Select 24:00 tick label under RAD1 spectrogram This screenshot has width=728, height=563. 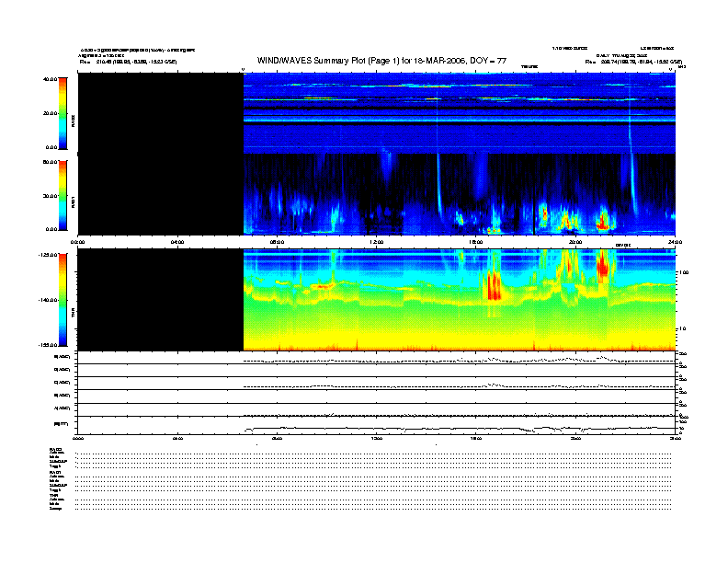point(675,242)
